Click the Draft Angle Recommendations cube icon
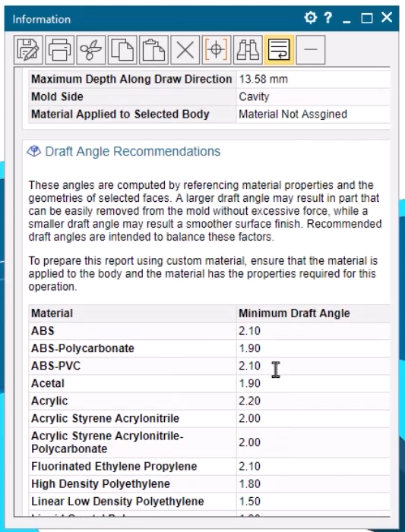This screenshot has height=532, width=405. (33, 151)
